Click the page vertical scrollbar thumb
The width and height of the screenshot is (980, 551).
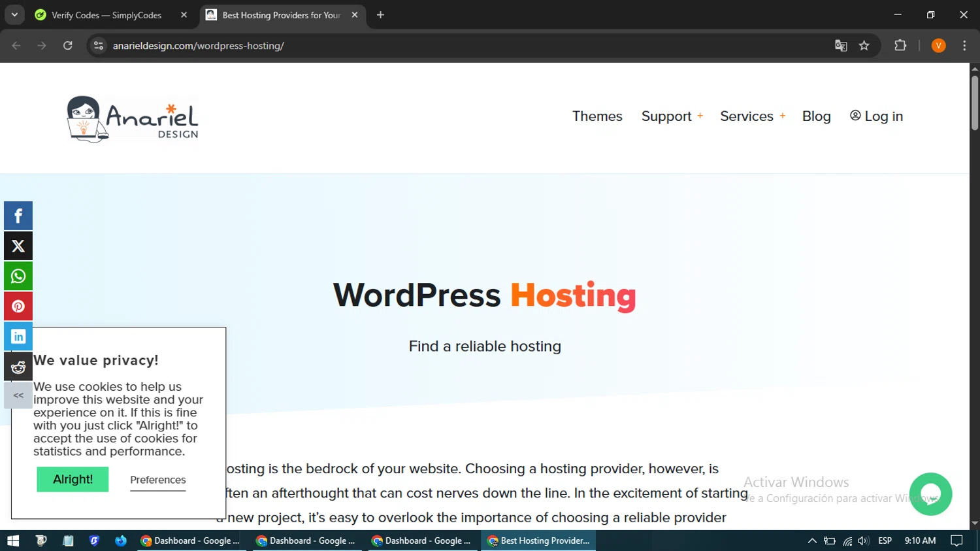[x=974, y=103]
